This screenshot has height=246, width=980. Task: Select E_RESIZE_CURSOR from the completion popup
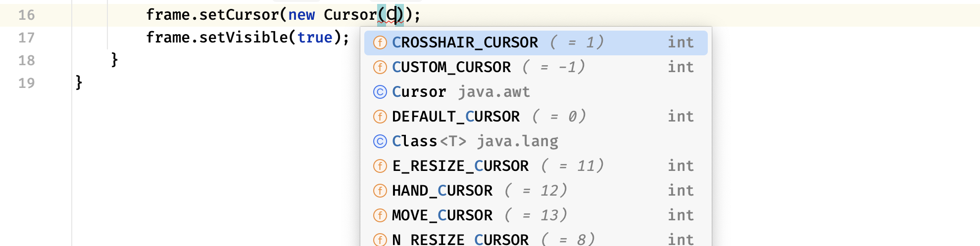click(536, 166)
